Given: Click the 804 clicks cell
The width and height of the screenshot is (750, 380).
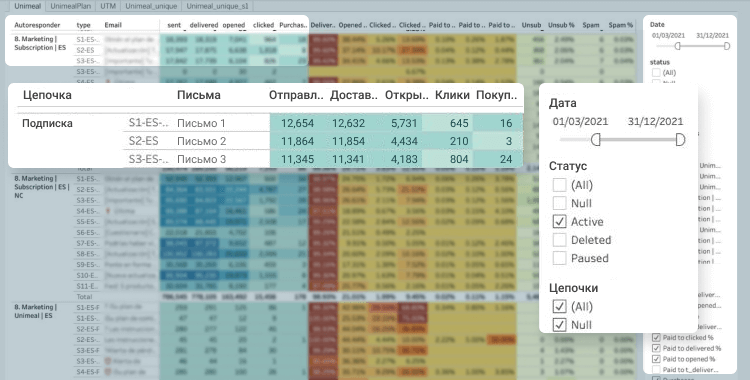Looking at the screenshot, I should 459,159.
